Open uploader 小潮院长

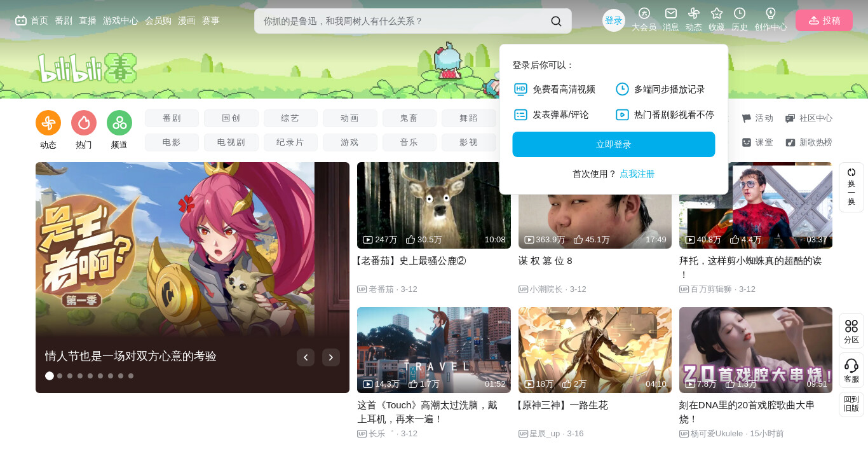(x=546, y=289)
